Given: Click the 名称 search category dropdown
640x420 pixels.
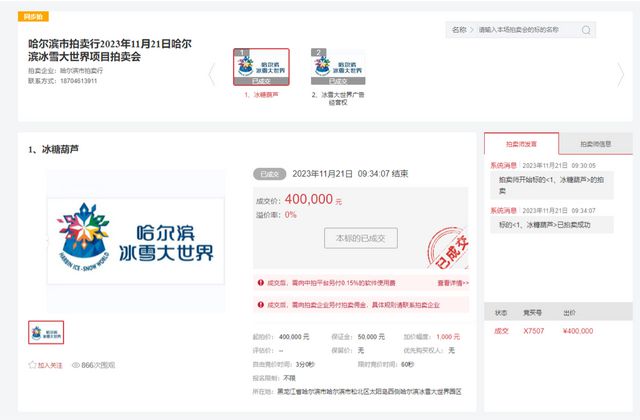Looking at the screenshot, I should coord(462,30).
